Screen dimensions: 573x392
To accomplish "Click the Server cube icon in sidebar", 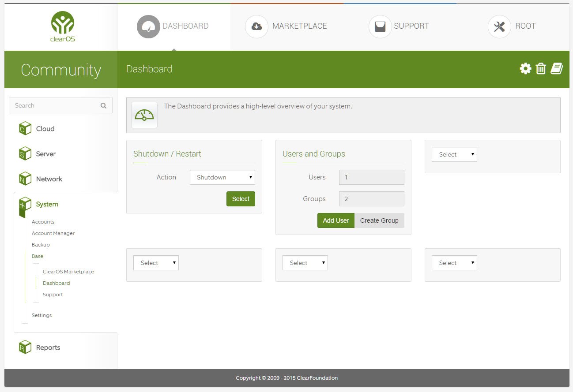I will pos(25,154).
